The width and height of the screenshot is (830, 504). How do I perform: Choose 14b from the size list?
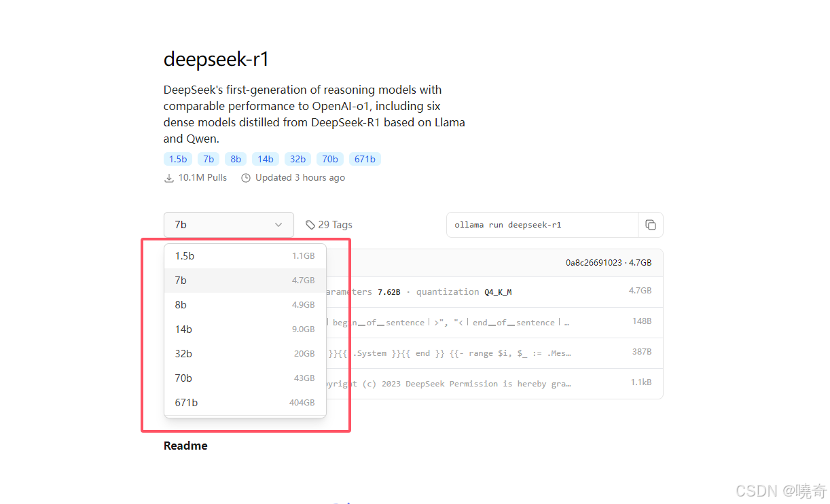[245, 329]
